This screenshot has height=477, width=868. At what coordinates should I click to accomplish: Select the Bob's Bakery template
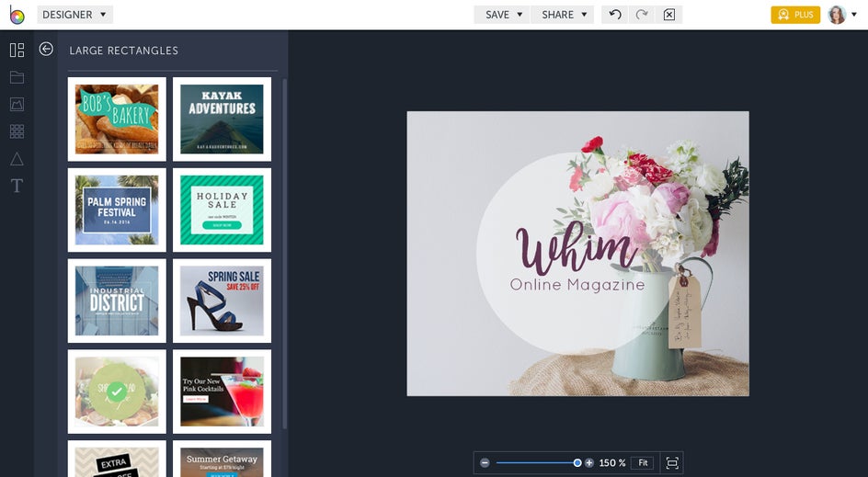point(117,119)
